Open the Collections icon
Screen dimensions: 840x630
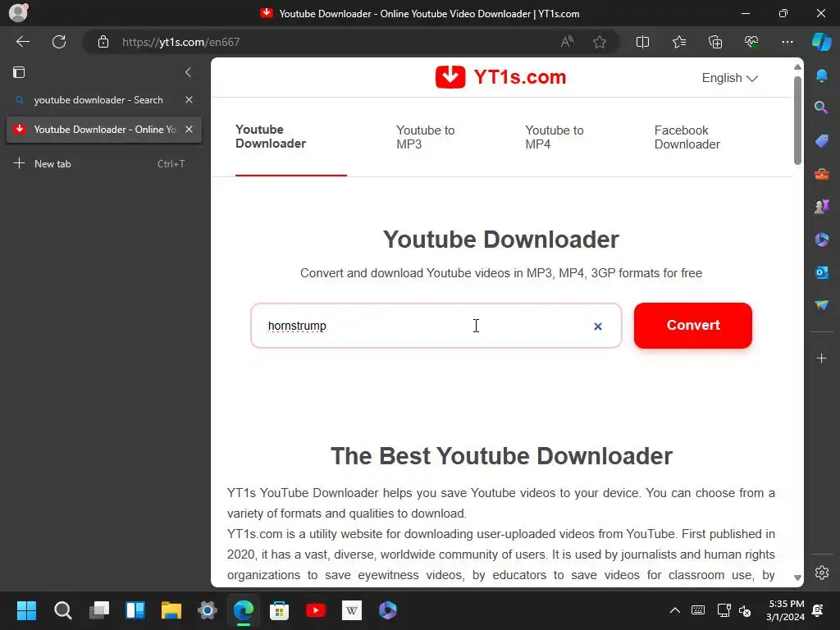click(715, 42)
